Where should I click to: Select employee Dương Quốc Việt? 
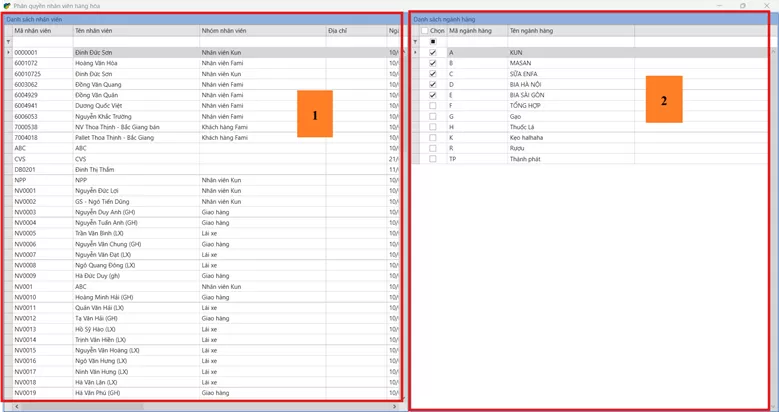pyautogui.click(x=98, y=105)
